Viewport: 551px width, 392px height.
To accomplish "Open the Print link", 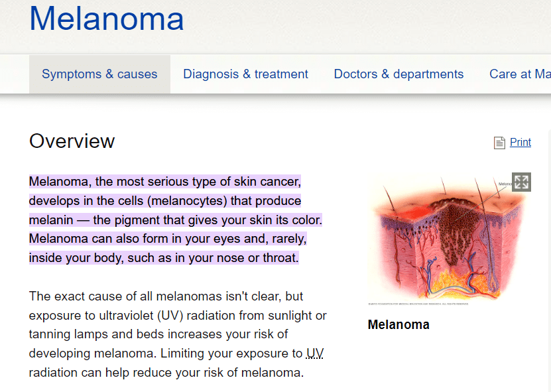I will point(520,142).
